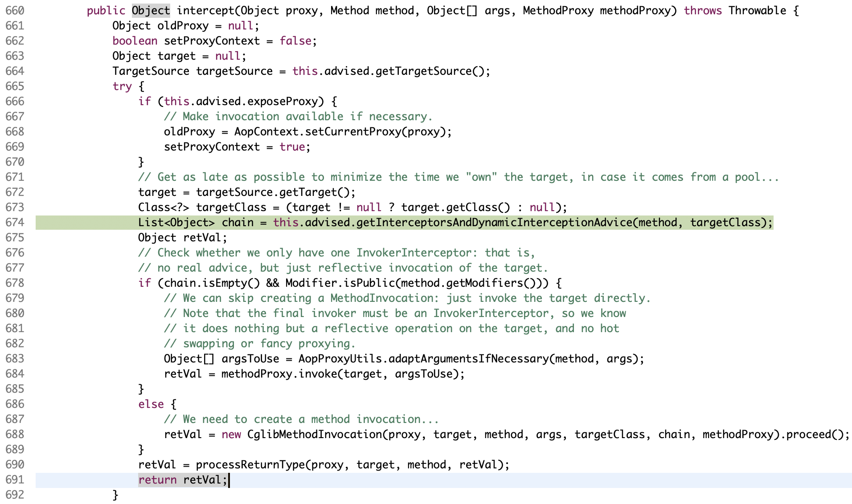Image resolution: width=852 pixels, height=504 pixels.
Task: Click 'processReturnType' on line 690
Action: point(250,465)
